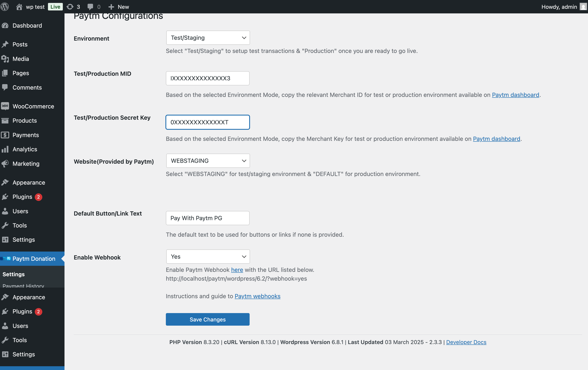
Task: Click the Live status badge
Action: [x=55, y=6]
